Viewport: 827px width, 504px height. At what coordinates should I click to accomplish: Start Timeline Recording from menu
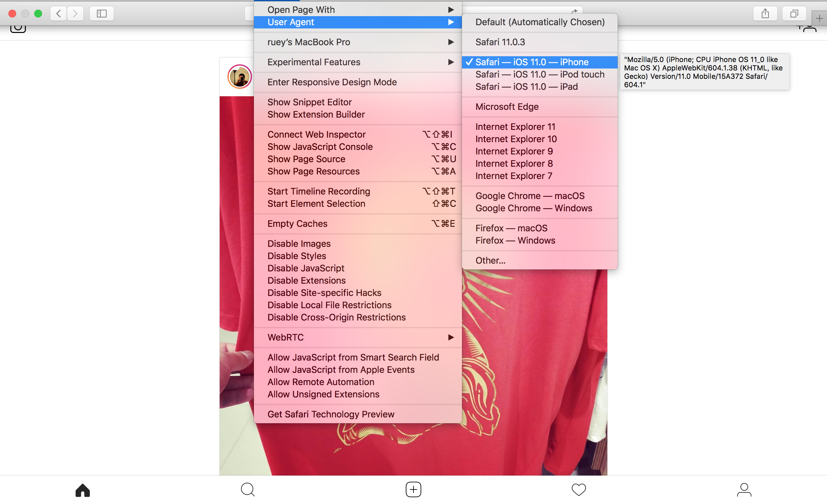tap(358, 191)
